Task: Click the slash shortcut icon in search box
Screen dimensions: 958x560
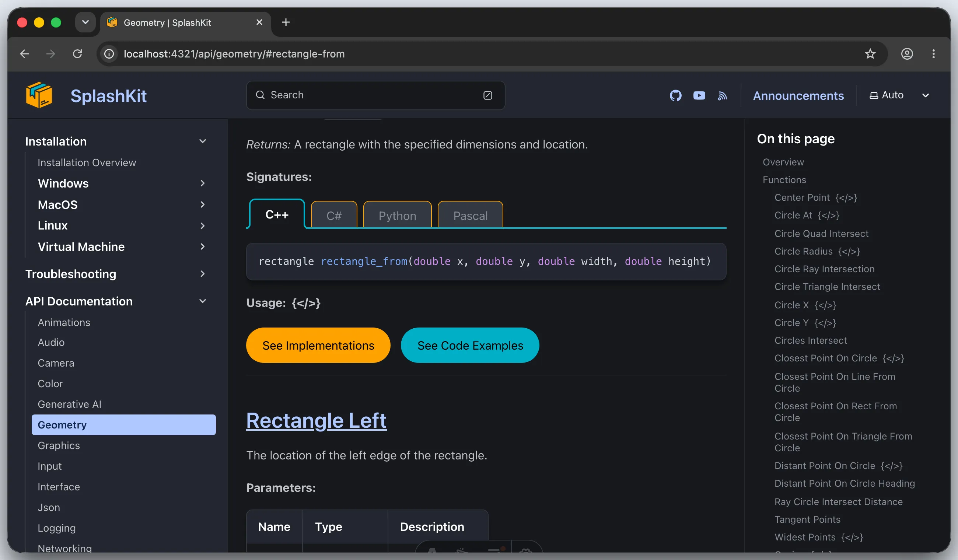Action: pyautogui.click(x=488, y=95)
